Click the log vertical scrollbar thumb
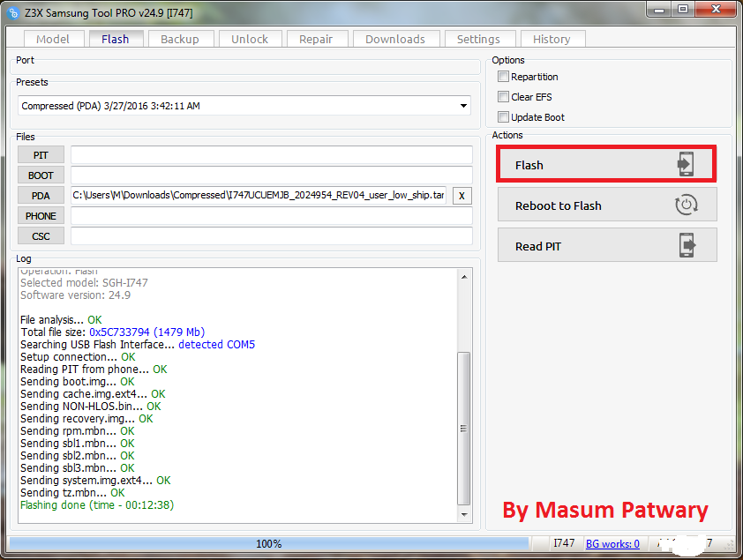 point(464,429)
